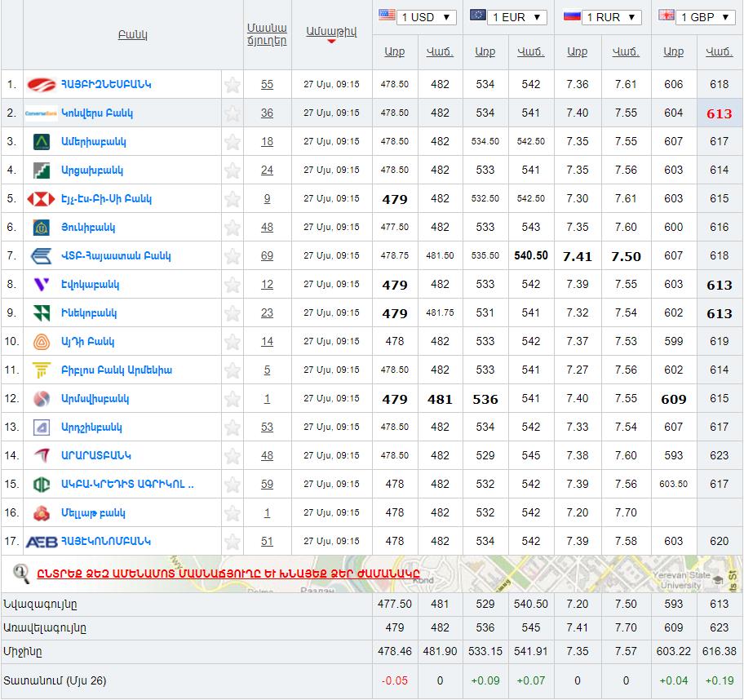Click the magnifying glass icon above the map

click(21, 574)
